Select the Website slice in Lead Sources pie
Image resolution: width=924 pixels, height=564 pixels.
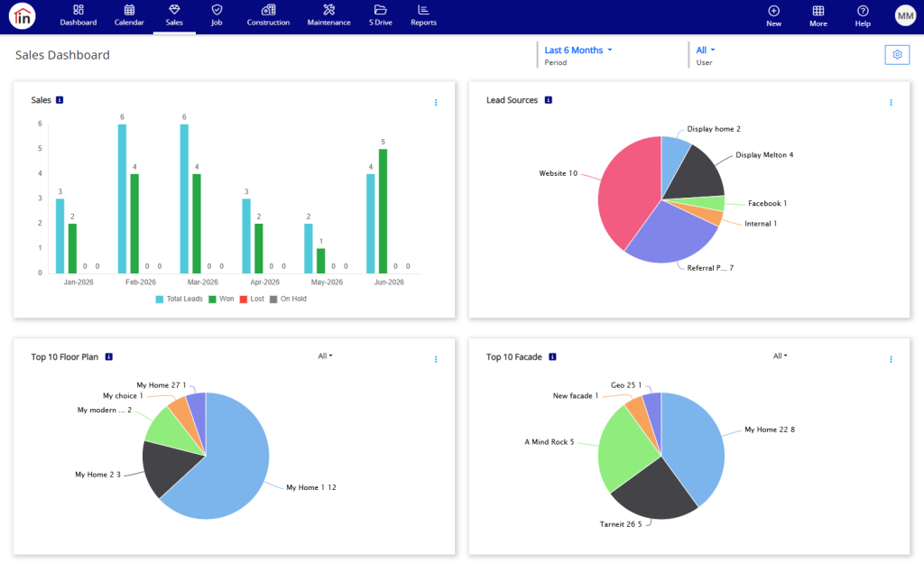click(624, 189)
